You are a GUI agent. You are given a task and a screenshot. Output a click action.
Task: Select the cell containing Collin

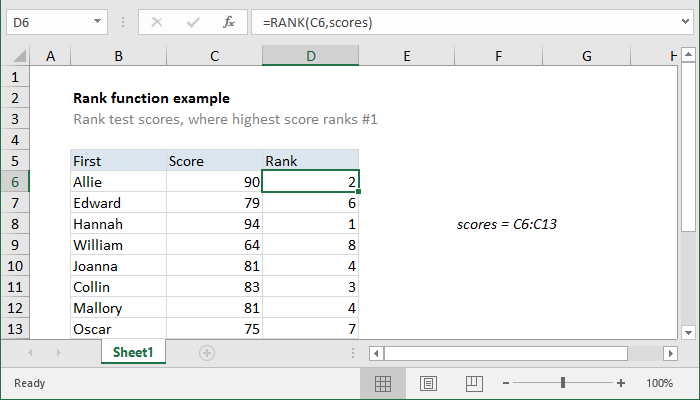[x=118, y=287]
